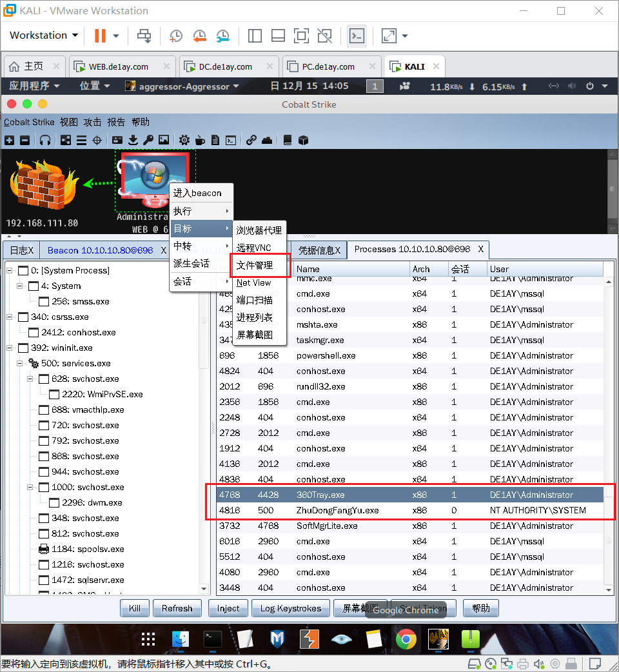Open Credentials via the ID card icon
Screen dimensions: 619x672
tap(117, 140)
